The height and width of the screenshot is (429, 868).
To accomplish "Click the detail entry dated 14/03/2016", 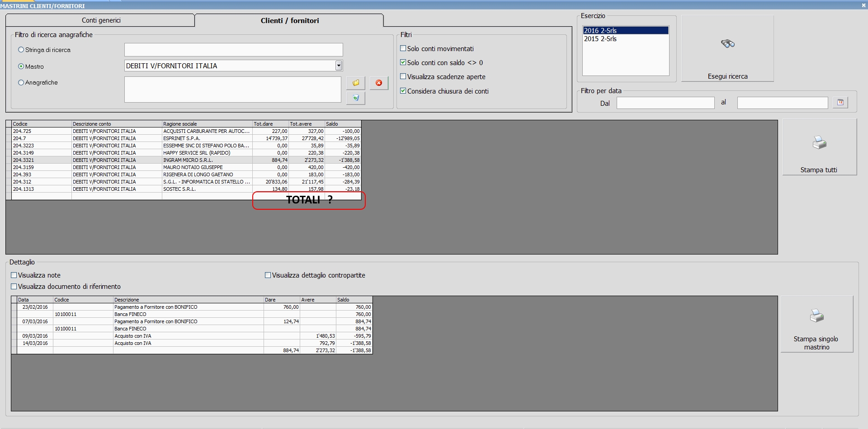I will [x=192, y=343].
